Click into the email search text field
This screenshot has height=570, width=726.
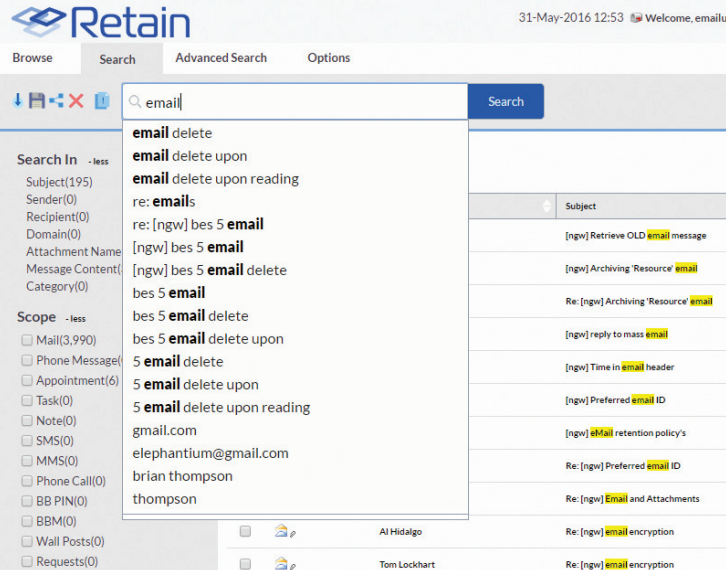[x=300, y=102]
